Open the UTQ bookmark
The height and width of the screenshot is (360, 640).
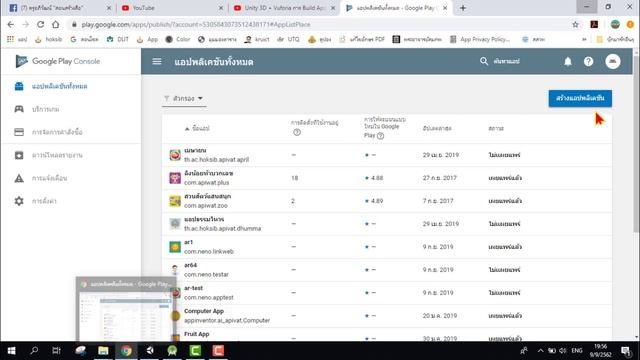[288, 40]
